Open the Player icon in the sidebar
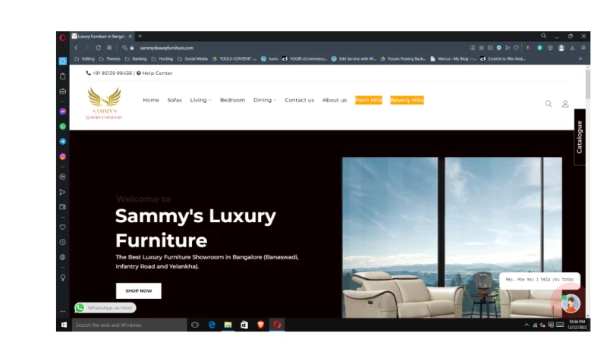Viewport: 607px width, 364px height. coord(63,177)
